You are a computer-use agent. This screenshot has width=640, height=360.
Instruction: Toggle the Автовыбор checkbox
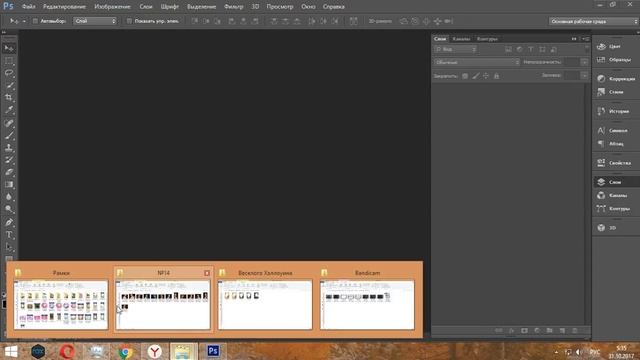click(36, 21)
